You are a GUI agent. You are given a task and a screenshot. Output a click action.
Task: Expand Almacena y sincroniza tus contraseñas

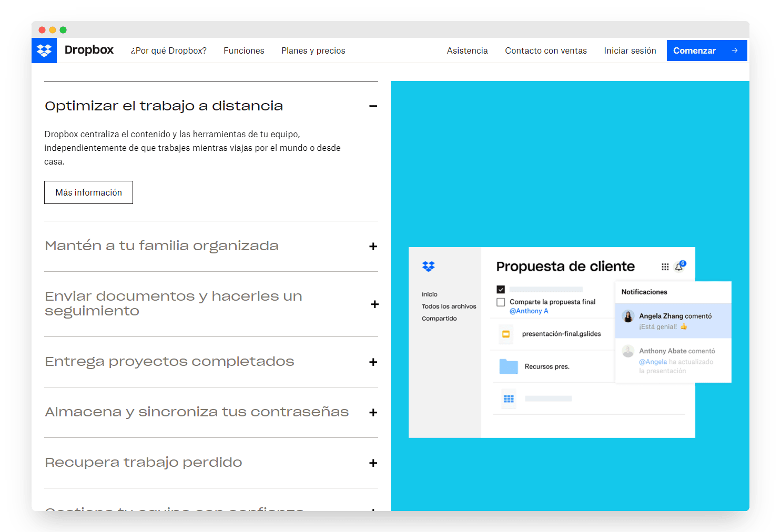[x=373, y=413]
